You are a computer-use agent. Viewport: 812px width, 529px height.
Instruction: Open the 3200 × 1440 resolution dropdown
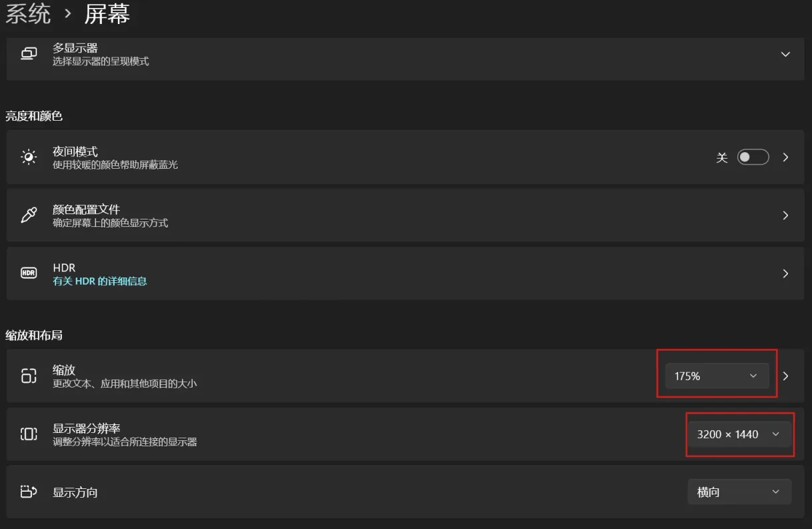(739, 434)
